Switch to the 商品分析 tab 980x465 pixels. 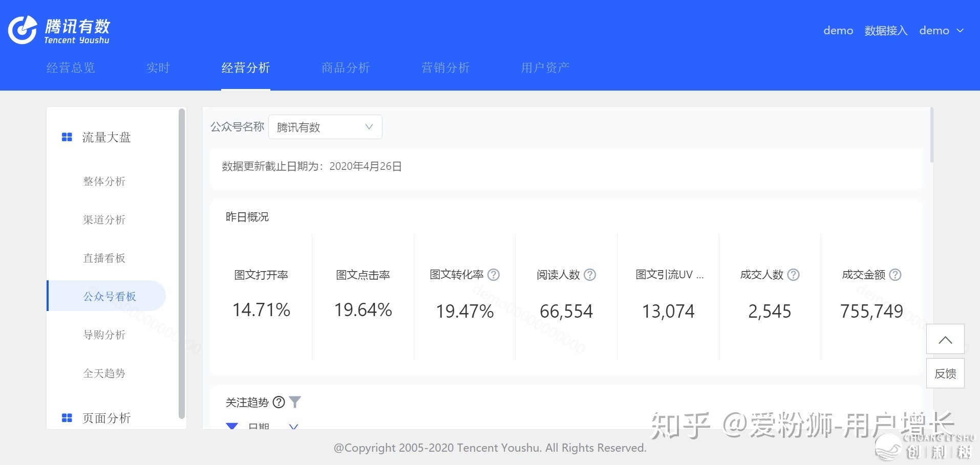tap(345, 68)
